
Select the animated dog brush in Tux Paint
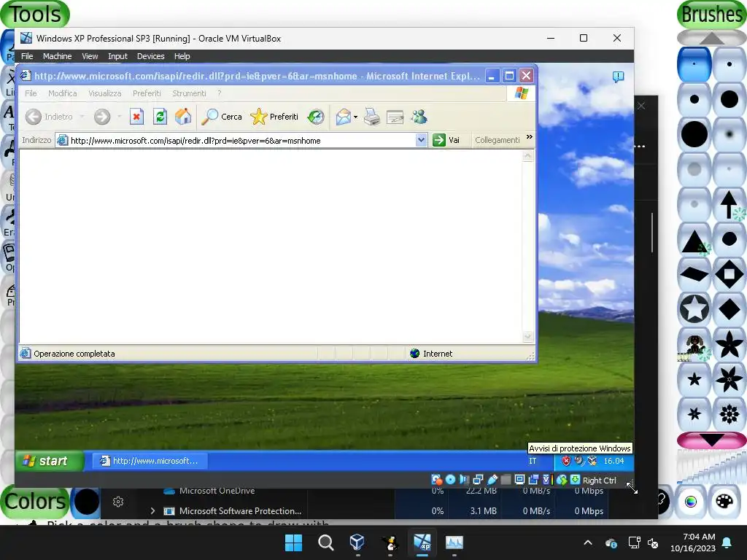[x=694, y=344]
